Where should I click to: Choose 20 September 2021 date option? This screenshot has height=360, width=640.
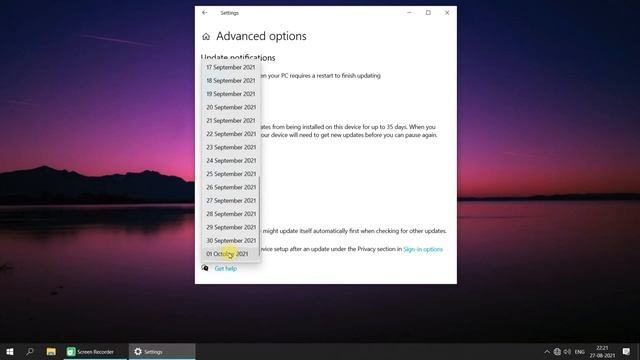tap(231, 107)
